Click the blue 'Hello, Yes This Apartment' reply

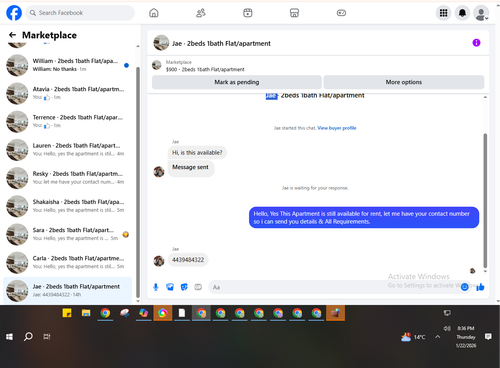[364, 218]
